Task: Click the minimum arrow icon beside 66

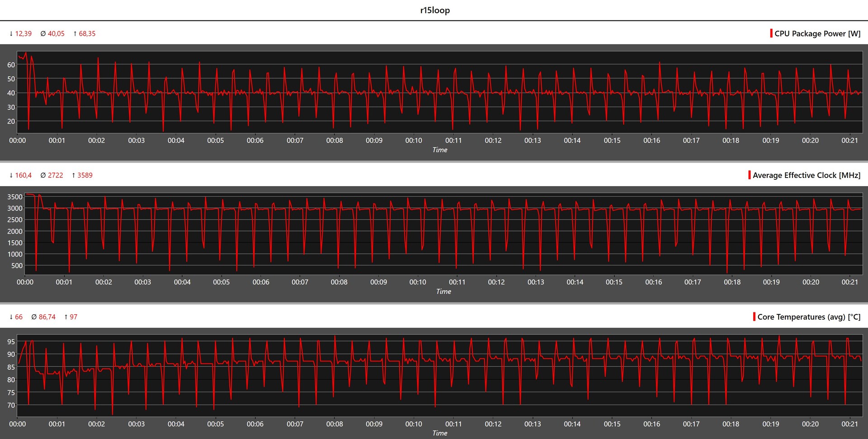Action: point(11,317)
